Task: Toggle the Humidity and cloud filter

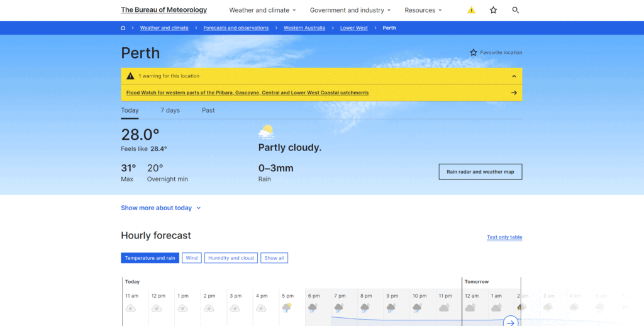Action: (231, 258)
